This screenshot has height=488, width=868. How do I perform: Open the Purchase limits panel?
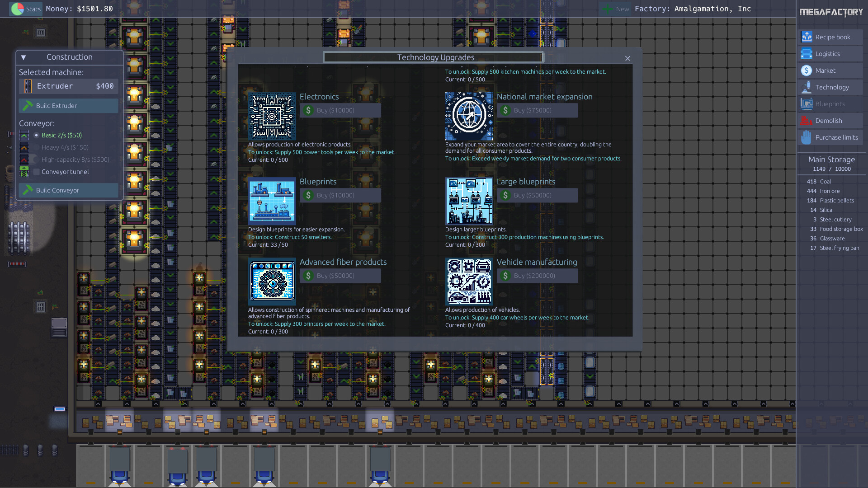point(830,137)
